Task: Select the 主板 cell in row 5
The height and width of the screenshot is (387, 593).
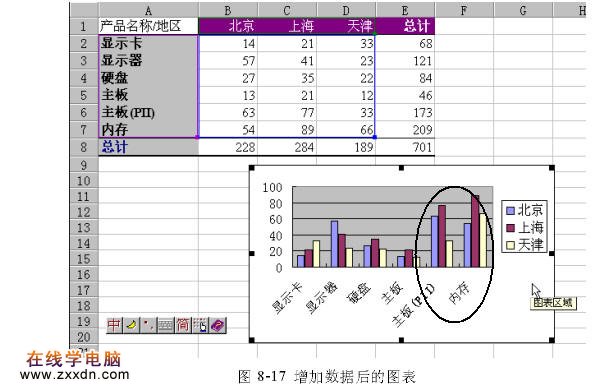Action: 148,95
